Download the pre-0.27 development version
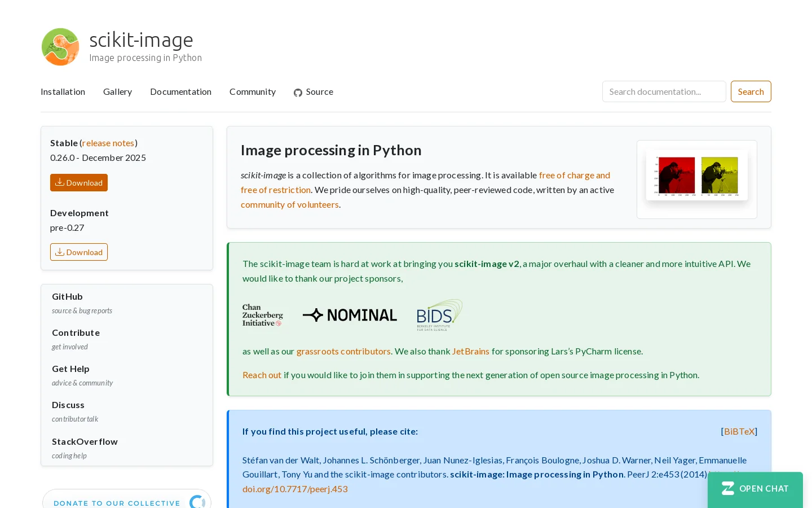 click(x=79, y=252)
